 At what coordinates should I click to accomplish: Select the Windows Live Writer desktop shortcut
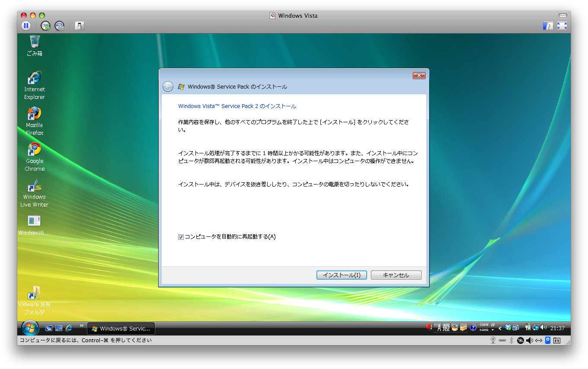tap(35, 193)
